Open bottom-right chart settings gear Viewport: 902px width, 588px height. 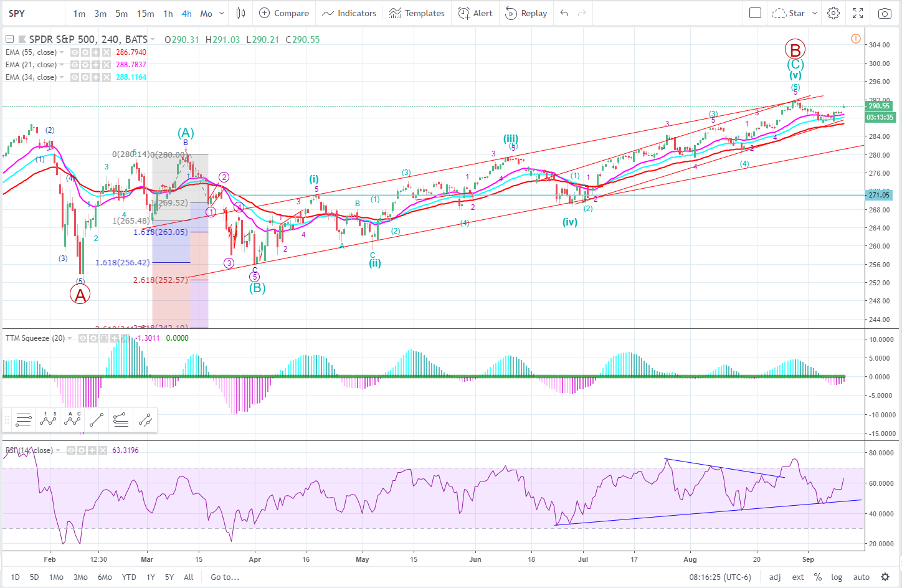click(885, 577)
